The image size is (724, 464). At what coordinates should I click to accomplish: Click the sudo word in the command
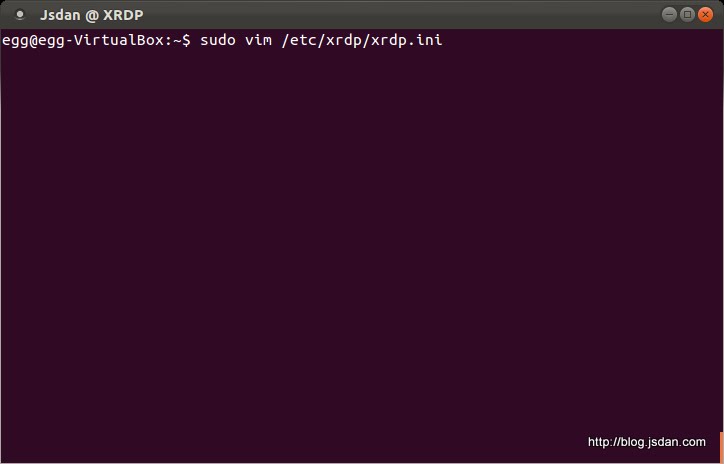[x=216, y=40]
